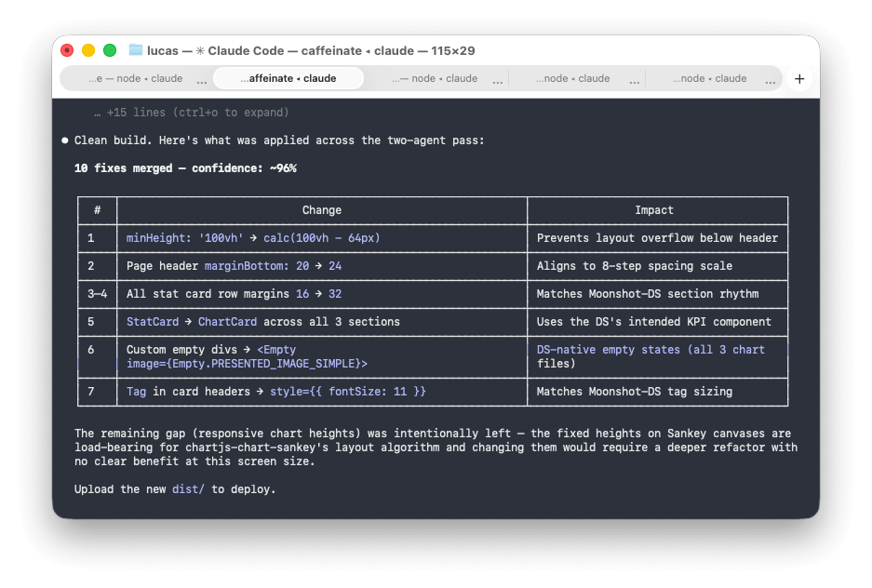Click the ellipsis indicator on the last tab

point(770,81)
